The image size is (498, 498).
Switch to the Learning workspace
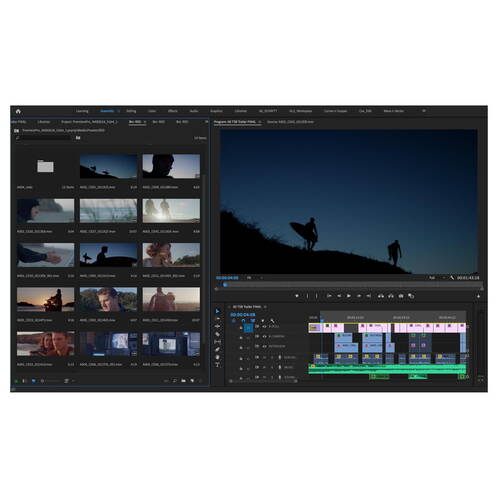pyautogui.click(x=82, y=111)
